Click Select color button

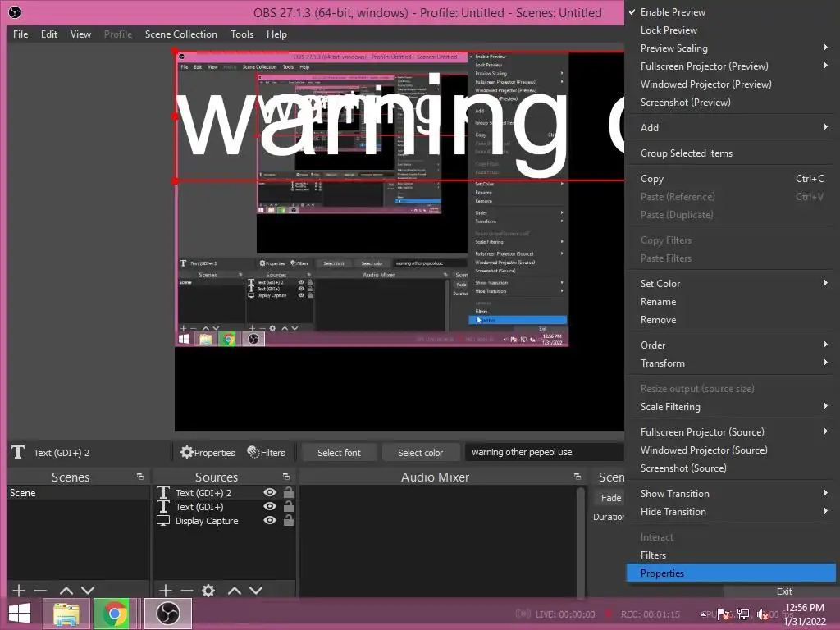[421, 452]
